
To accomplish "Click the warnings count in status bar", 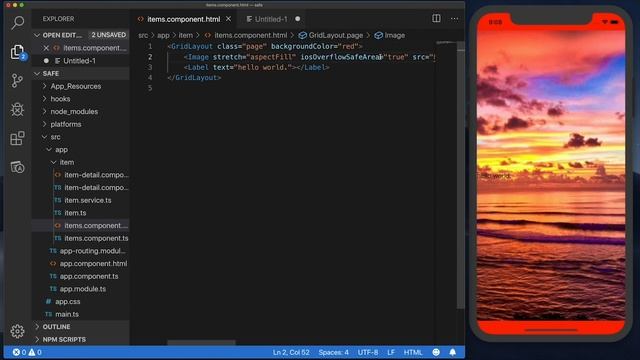I will [x=35, y=352].
